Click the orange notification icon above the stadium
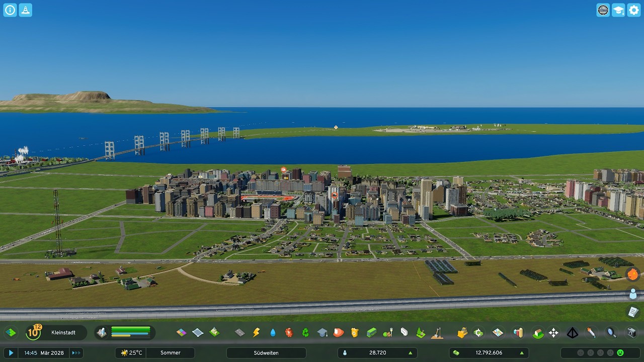Screen dimensions: 644x362 tap(283, 170)
